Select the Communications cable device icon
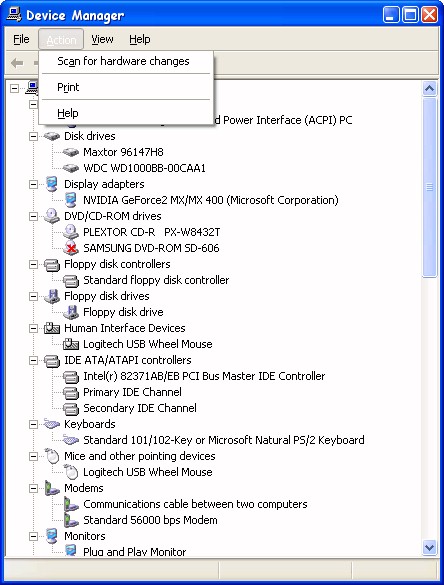The image size is (444, 585). point(71,504)
